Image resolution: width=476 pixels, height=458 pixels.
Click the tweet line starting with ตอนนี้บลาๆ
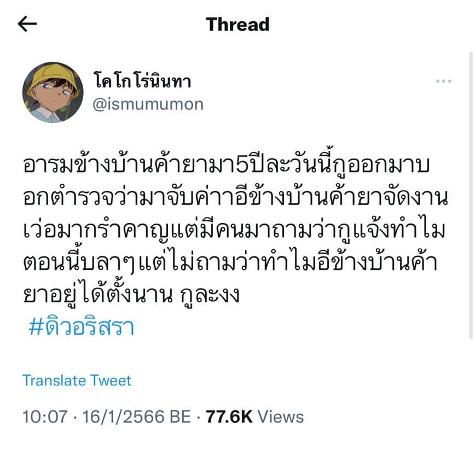(230, 261)
